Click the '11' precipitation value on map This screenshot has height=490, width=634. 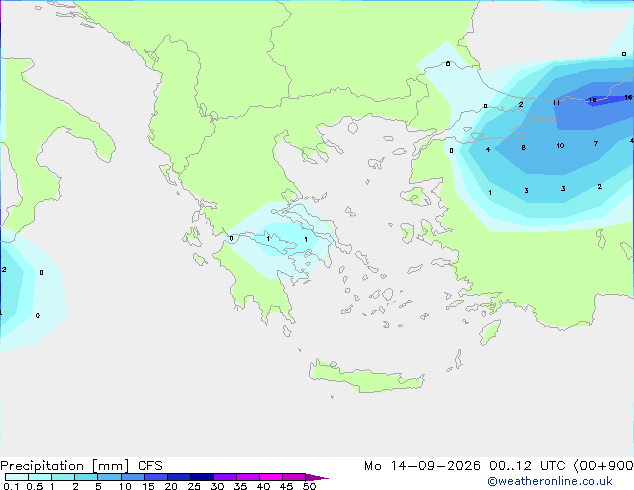(x=556, y=103)
